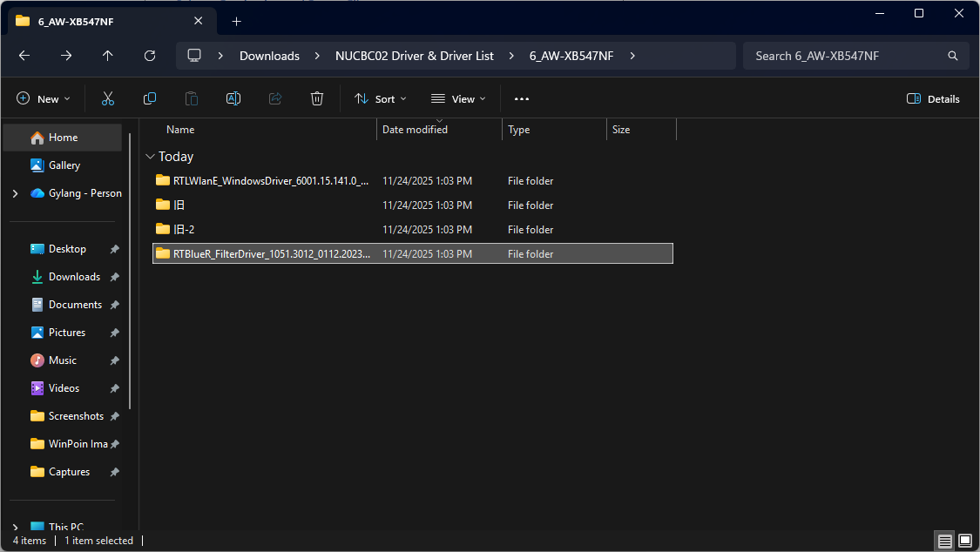Screen dimensions: 980x552
Task: Expand the Gylang - Personal OneDrive node
Action: point(15,193)
